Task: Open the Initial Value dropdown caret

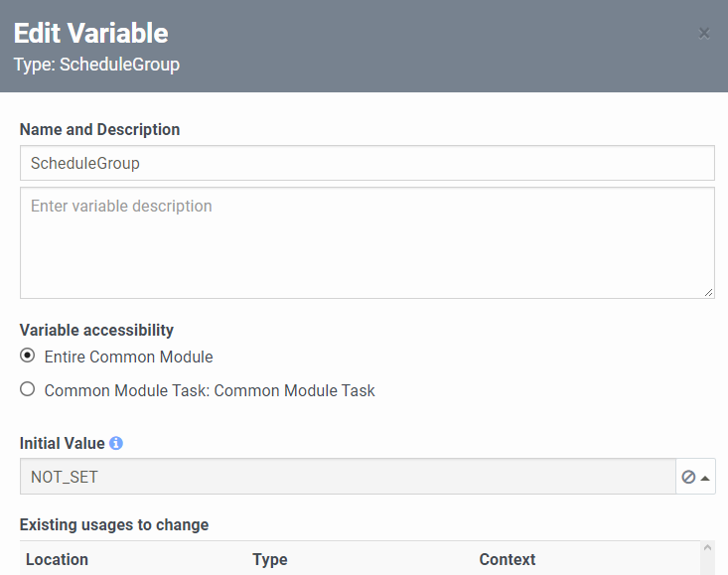Action: tap(705, 478)
